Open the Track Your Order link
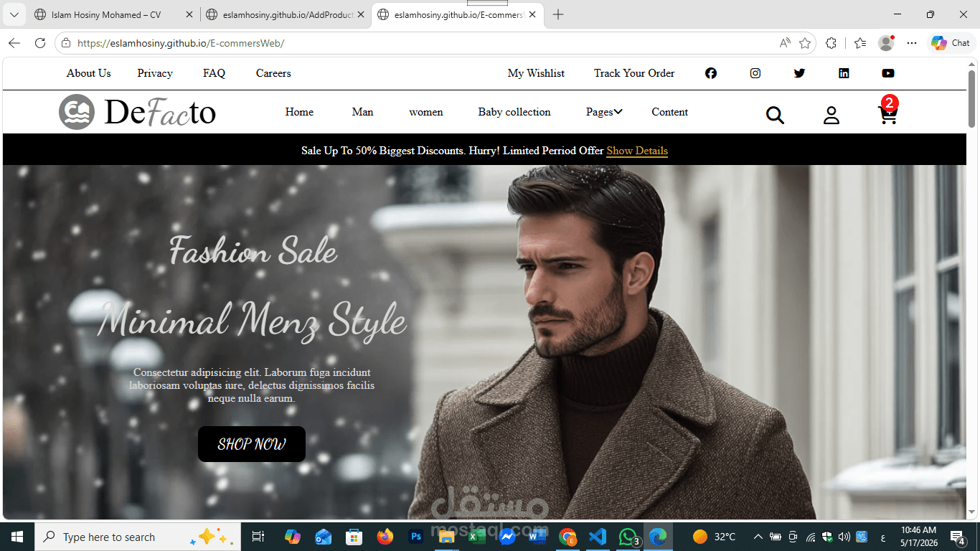This screenshot has height=551, width=980. pyautogui.click(x=634, y=73)
